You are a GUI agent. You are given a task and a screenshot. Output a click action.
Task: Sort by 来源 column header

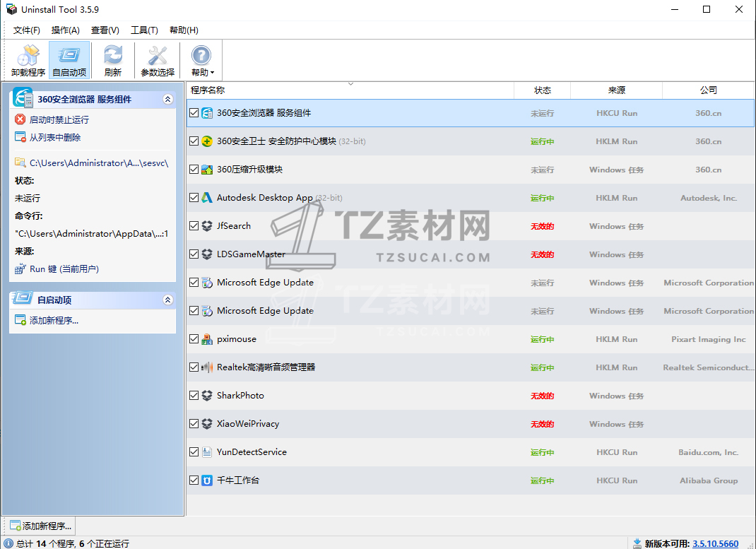click(617, 90)
